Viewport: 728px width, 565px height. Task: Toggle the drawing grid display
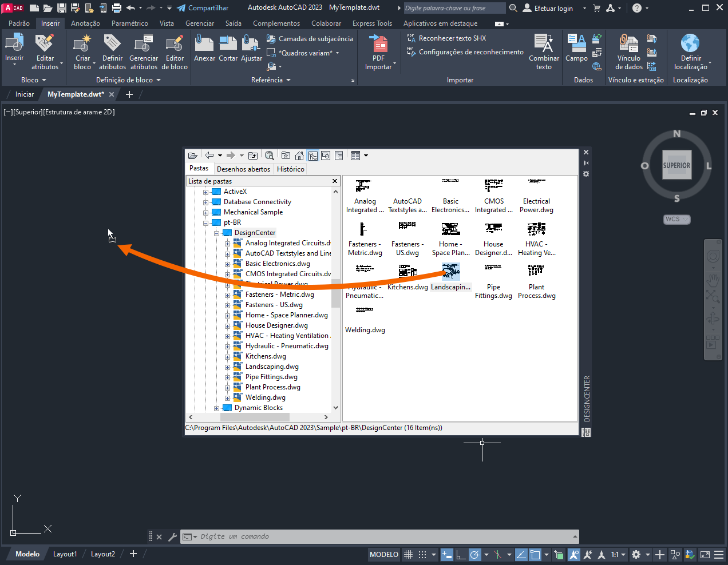point(409,555)
